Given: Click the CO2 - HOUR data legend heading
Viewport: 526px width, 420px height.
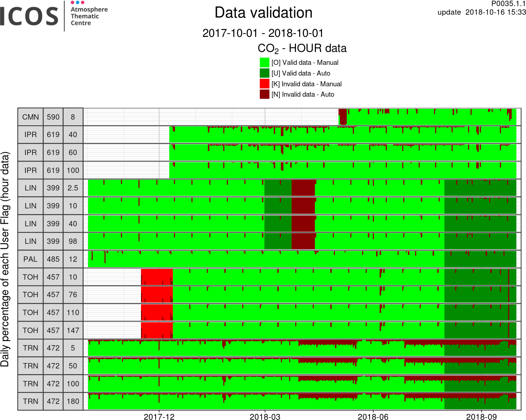Looking at the screenshot, I should 302,48.
